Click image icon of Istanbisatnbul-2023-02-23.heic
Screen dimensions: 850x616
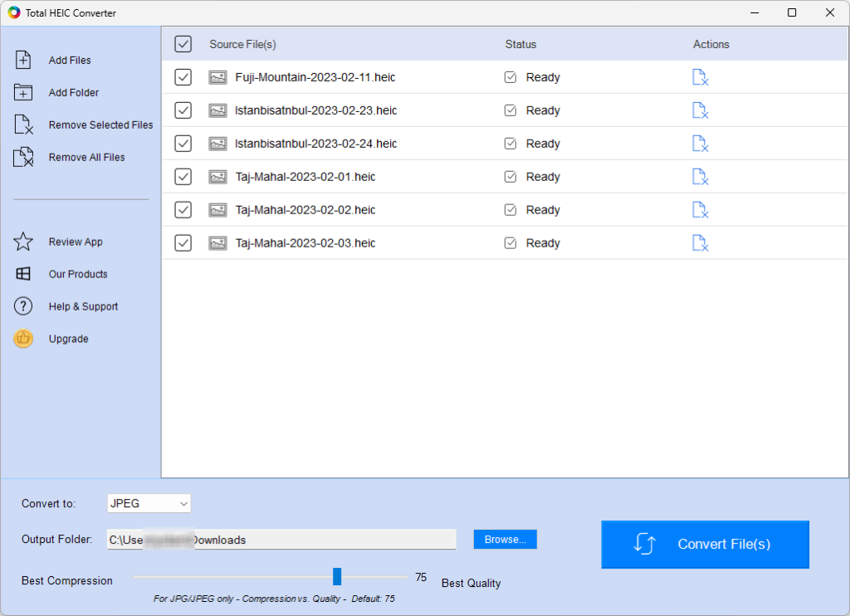pyautogui.click(x=218, y=110)
